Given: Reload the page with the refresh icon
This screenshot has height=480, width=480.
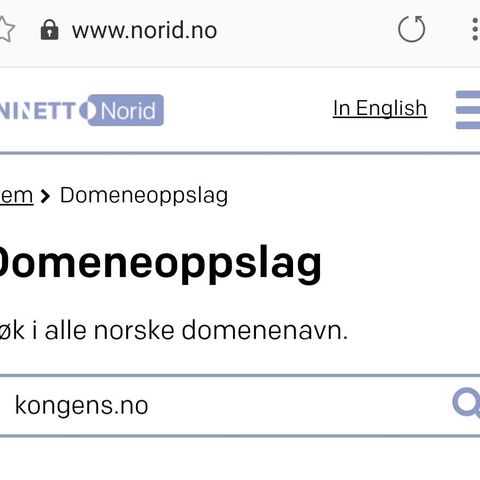Looking at the screenshot, I should 412,29.
